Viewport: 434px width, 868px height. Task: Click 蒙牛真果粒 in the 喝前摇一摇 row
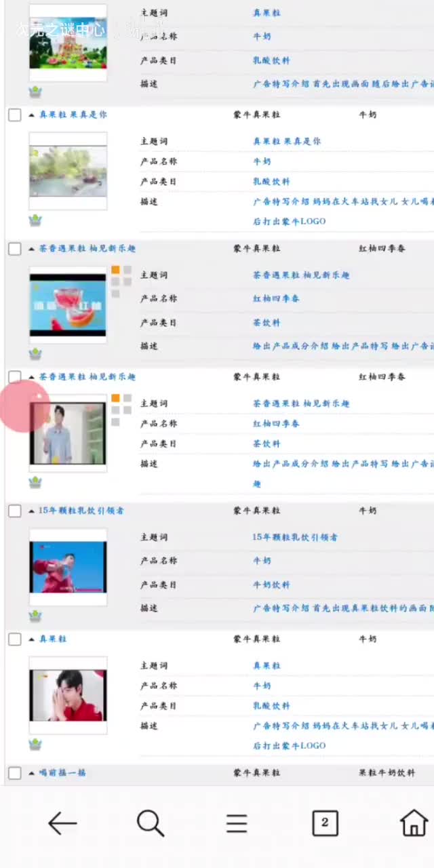[257, 772]
